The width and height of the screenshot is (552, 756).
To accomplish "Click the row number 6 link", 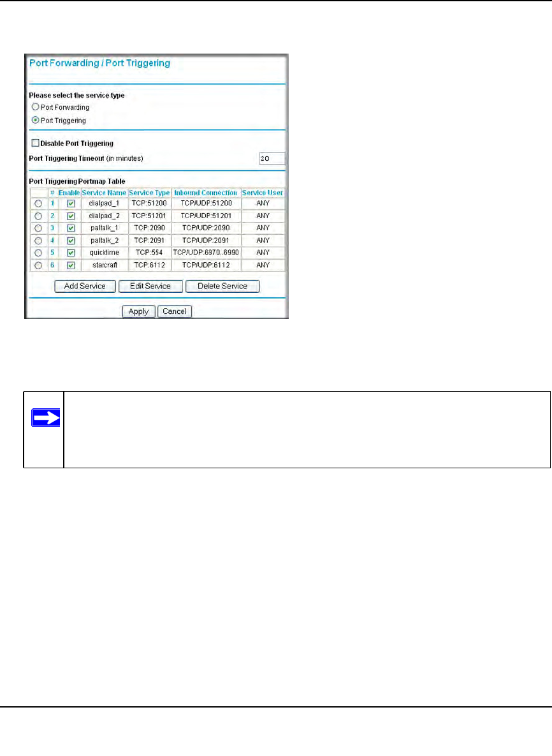I will coord(52,265).
